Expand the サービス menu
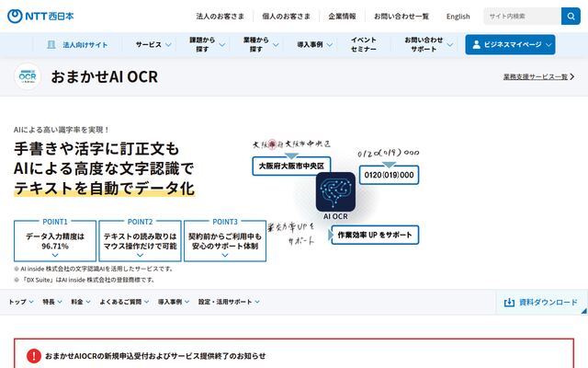588x368 pixels. [x=153, y=45]
